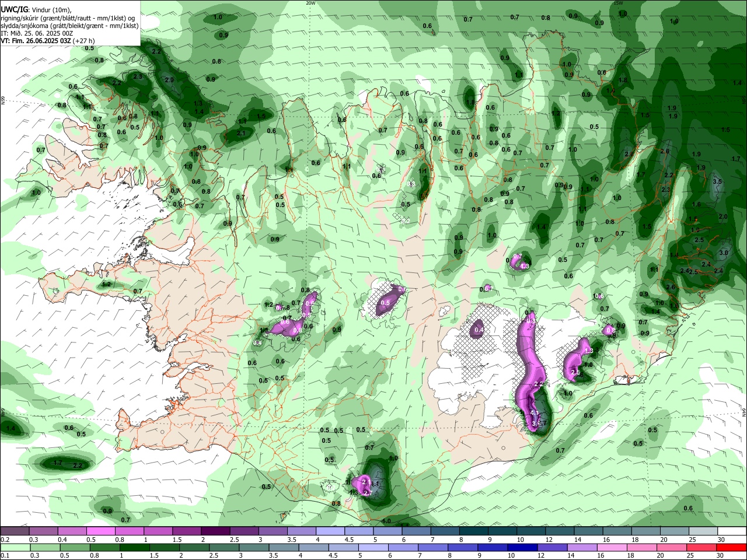The height and width of the screenshot is (560, 747).
Task: Click the "2.1" precipitation value on the map
Action: (x=242, y=133)
